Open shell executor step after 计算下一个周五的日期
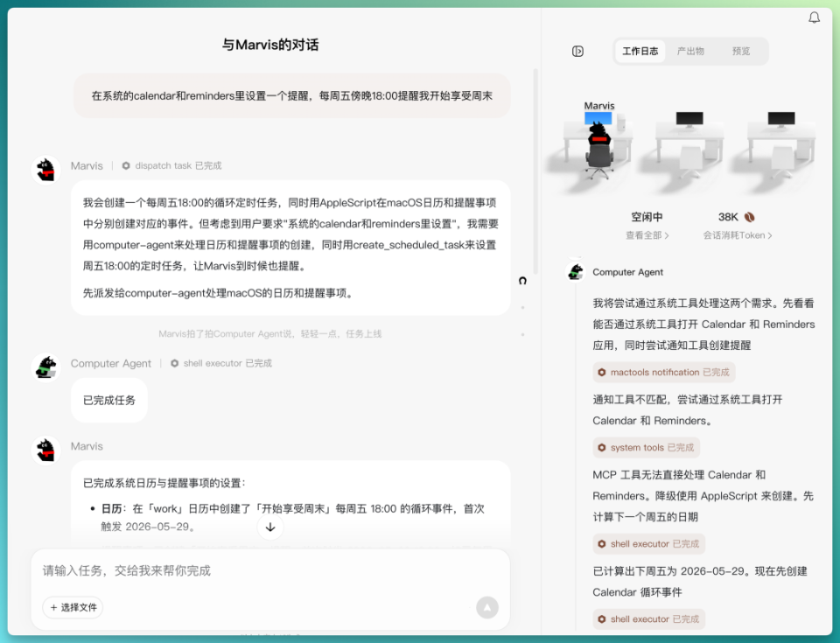Screen dimensions: 840x643 648,544
